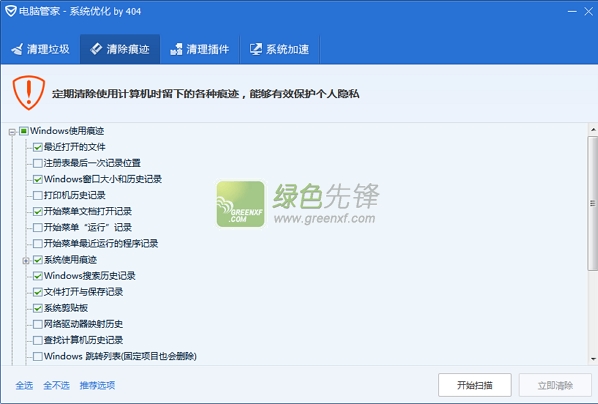
Task: Check 网络驱动器映射历史
Action: (37, 324)
